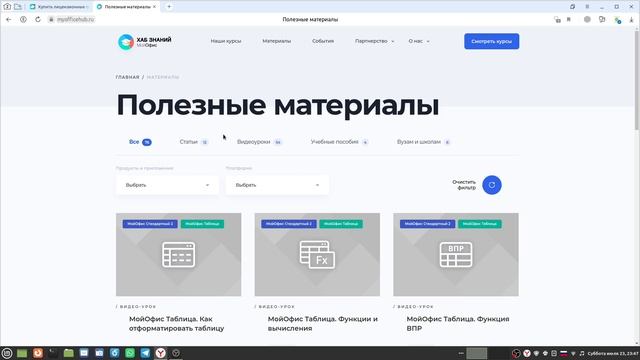Switch to the first browser tab 'Купить лицензионные'
Image resolution: width=640 pixels, height=360 pixels.
click(x=60, y=7)
